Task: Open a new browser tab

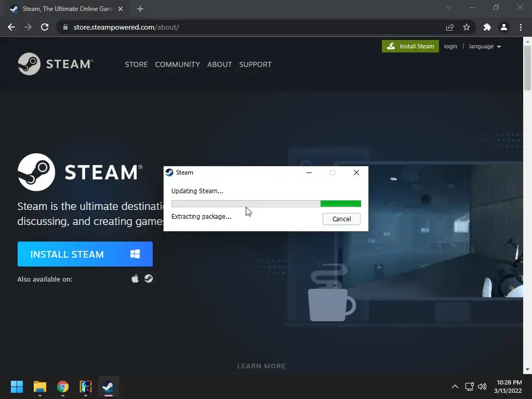Action: (x=140, y=9)
